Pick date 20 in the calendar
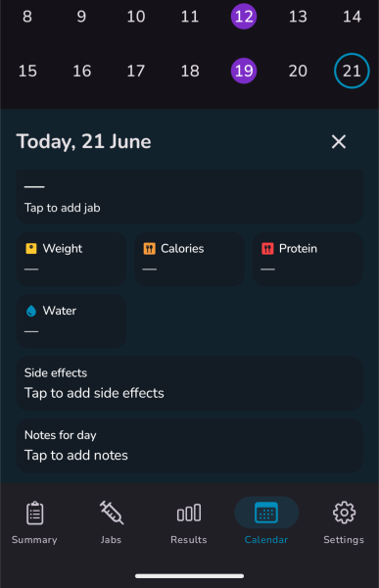This screenshot has height=588, width=379. tap(298, 71)
